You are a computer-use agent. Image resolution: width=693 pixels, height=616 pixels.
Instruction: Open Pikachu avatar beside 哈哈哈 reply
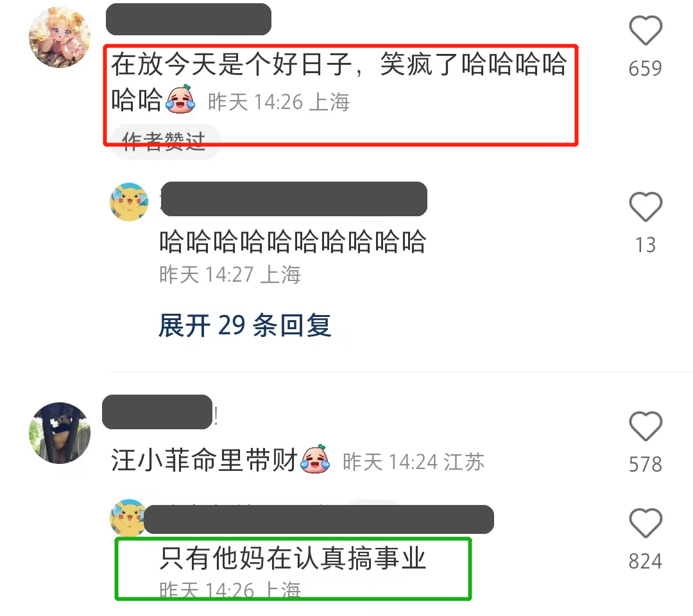click(x=129, y=202)
